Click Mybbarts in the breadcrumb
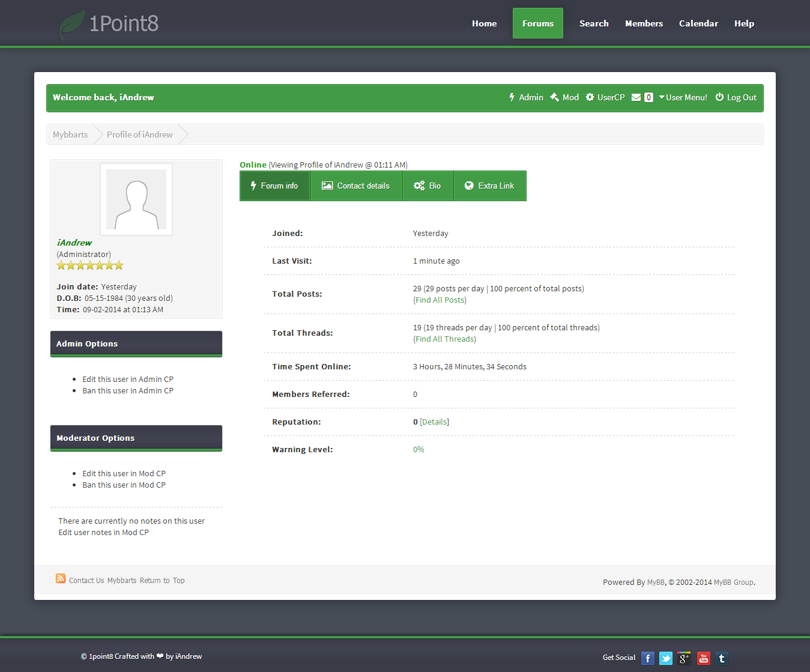Image resolution: width=810 pixels, height=672 pixels. pyautogui.click(x=70, y=135)
